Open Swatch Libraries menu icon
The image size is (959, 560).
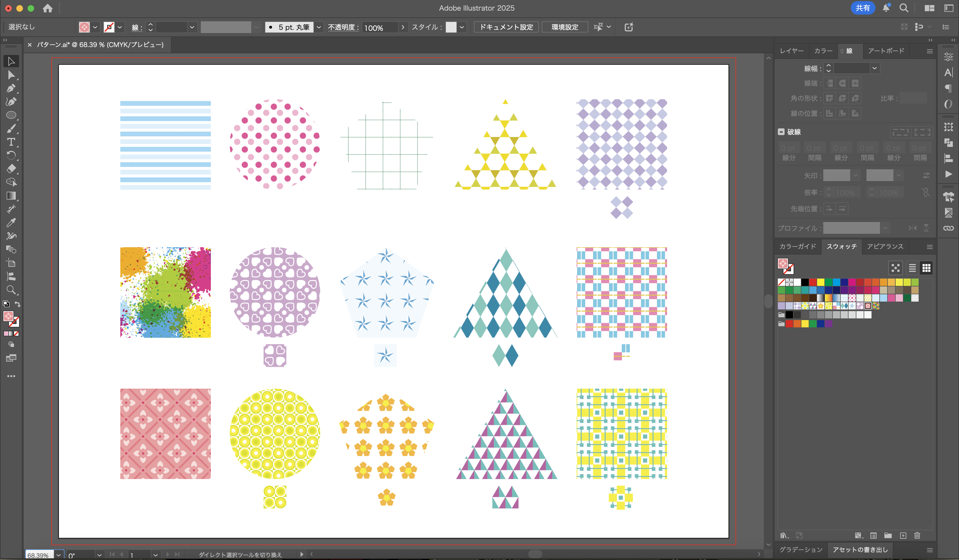784,536
